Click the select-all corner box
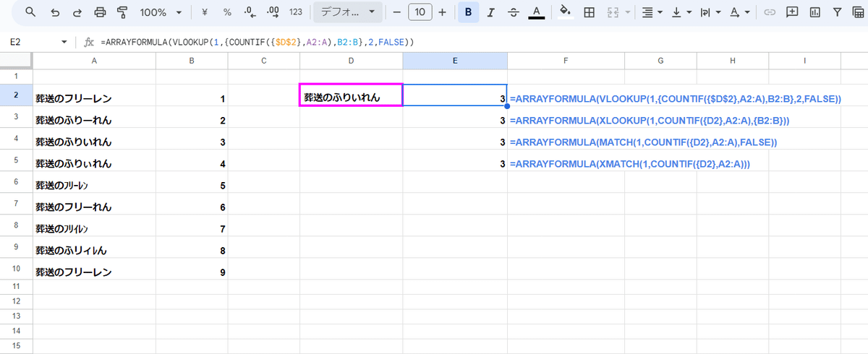Screen dimensions: 868x354 tap(16, 61)
